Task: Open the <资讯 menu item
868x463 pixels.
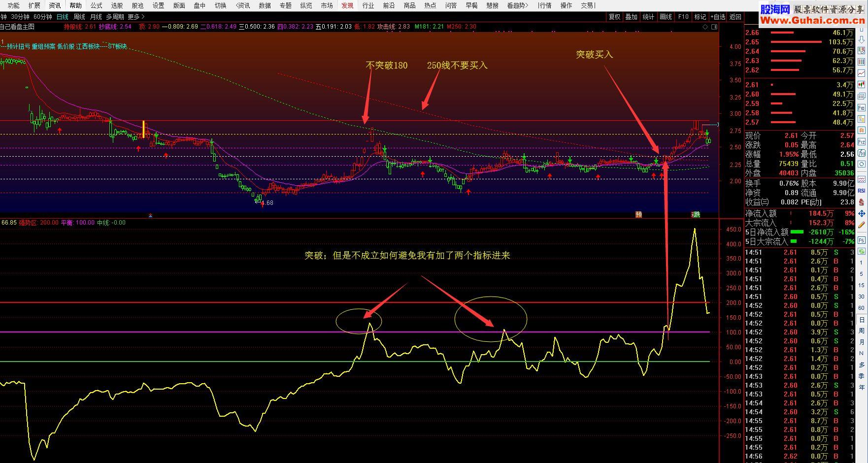Action: (x=243, y=5)
